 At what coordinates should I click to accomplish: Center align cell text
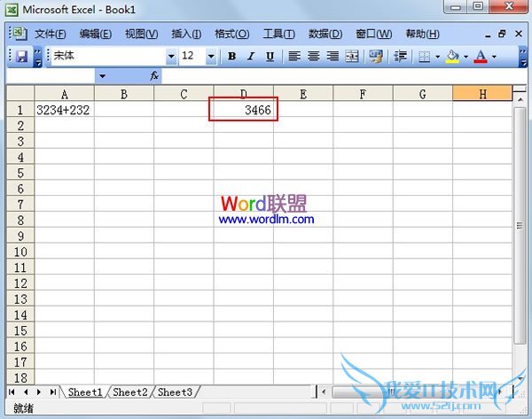[x=314, y=56]
